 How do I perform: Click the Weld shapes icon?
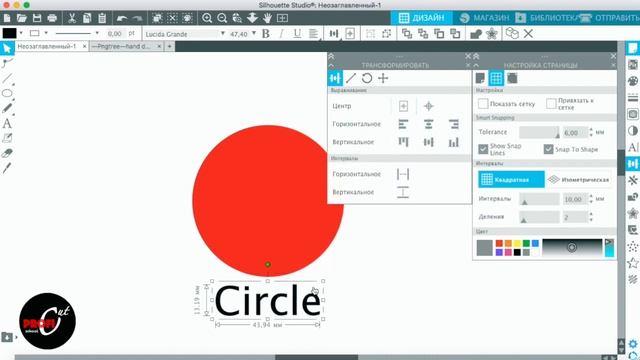pos(476,34)
